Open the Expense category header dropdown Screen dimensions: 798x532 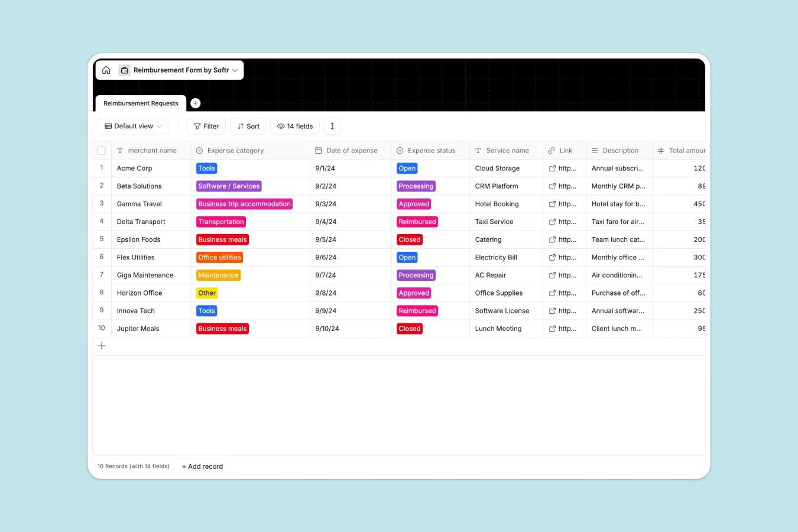point(199,150)
